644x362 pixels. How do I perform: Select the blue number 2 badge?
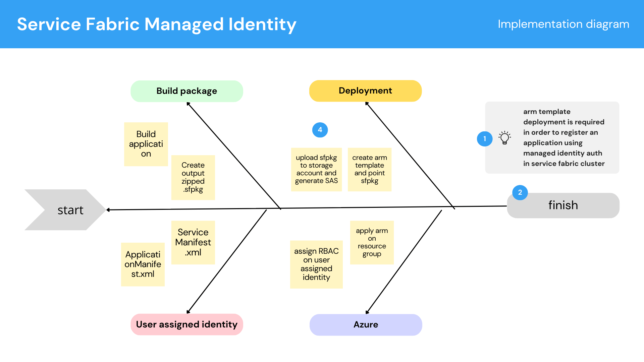[520, 192]
